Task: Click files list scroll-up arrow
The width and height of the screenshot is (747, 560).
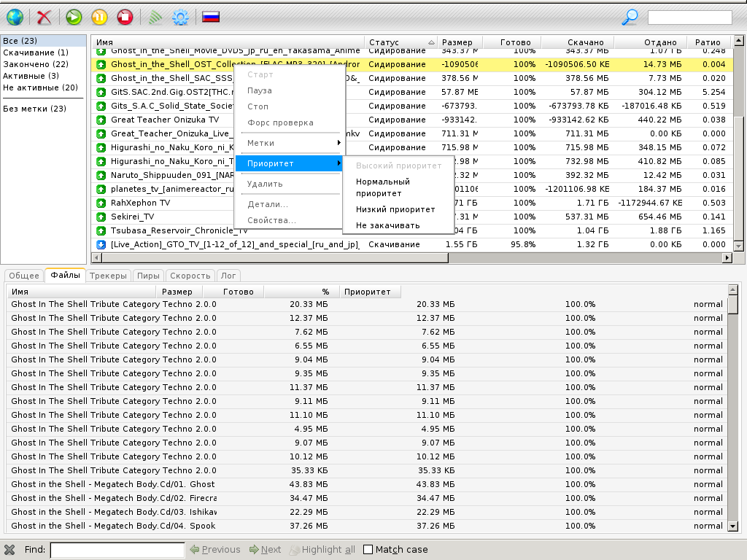Action: tap(733, 289)
